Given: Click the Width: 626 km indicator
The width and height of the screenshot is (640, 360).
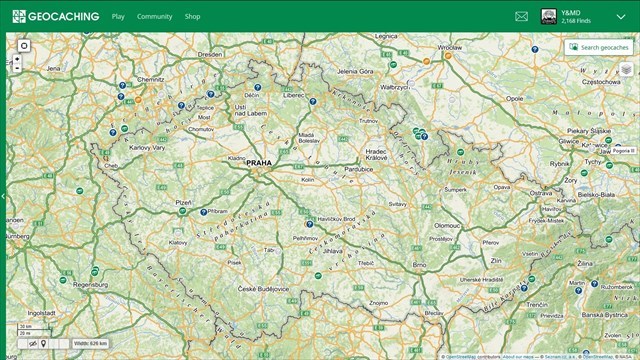Looking at the screenshot, I should pos(90,344).
